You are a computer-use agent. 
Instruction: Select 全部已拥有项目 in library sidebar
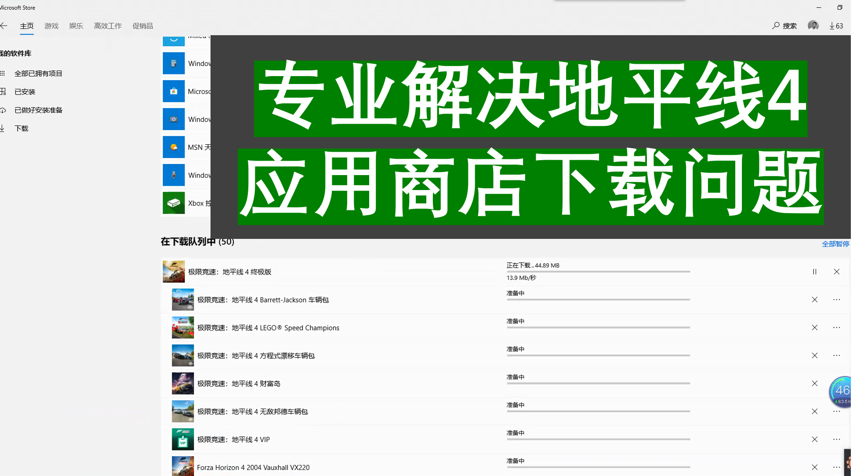(x=38, y=73)
